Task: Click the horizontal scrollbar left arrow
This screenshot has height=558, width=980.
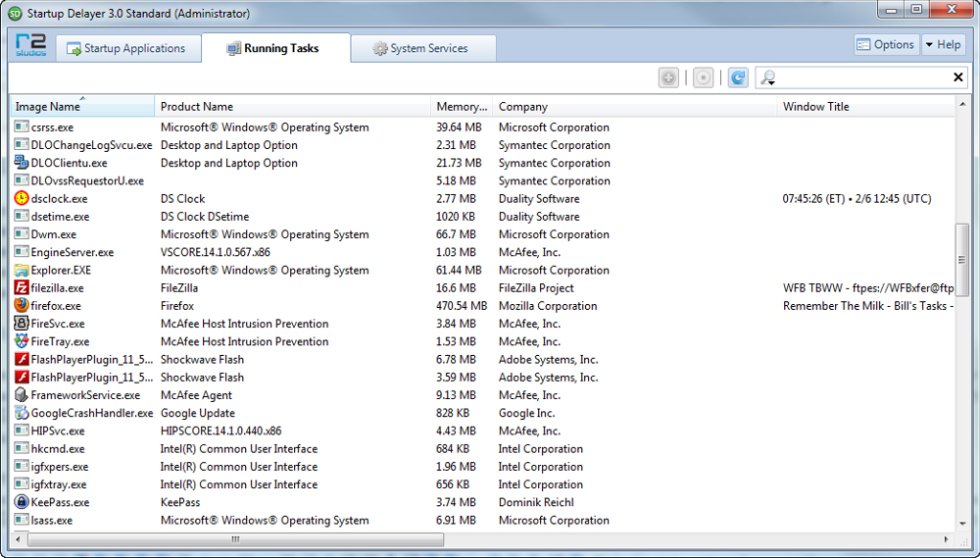Action: [19, 539]
